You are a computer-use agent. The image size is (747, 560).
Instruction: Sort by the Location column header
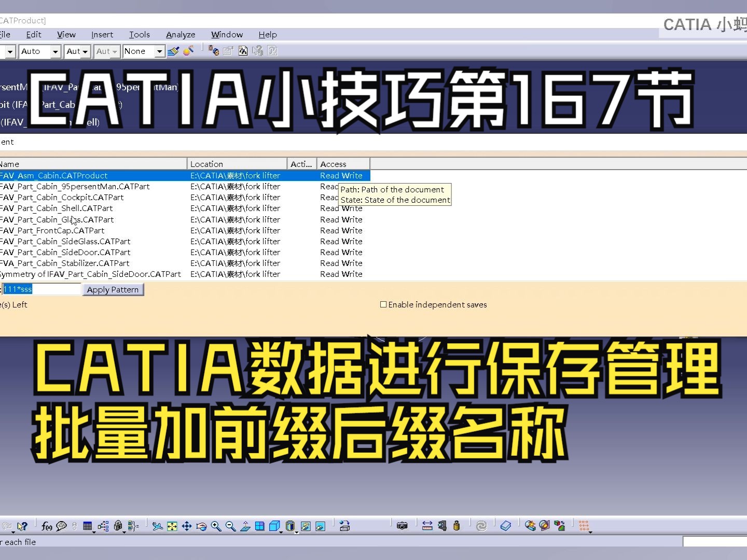point(237,164)
